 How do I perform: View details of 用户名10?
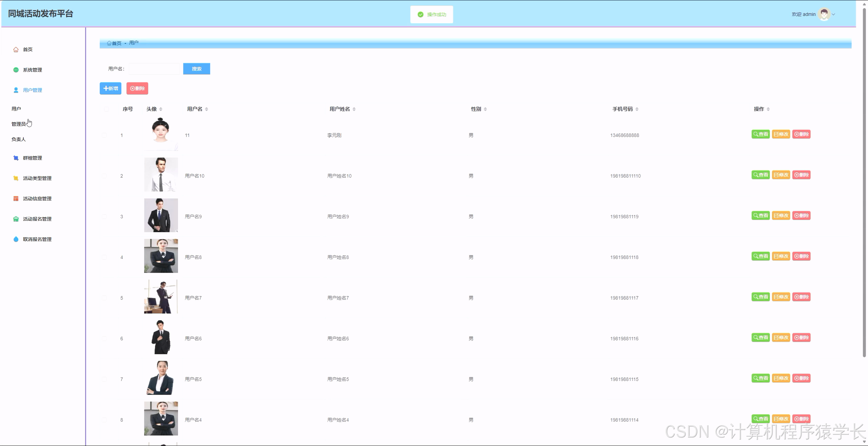click(761, 175)
